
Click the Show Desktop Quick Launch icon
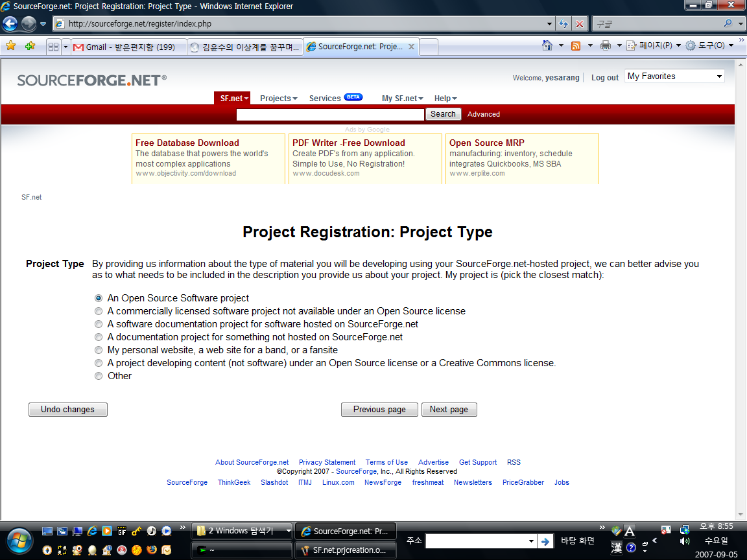click(47, 531)
